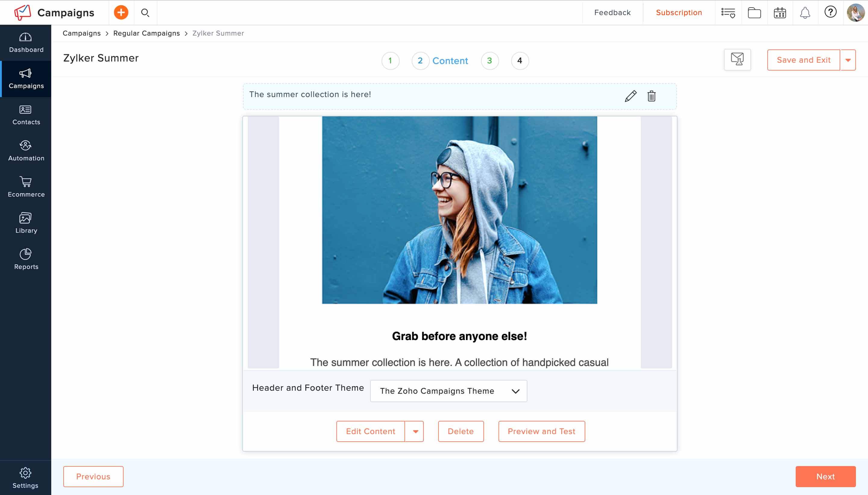Viewport: 868px width, 495px height.
Task: Click the Delete button
Action: [460, 430]
